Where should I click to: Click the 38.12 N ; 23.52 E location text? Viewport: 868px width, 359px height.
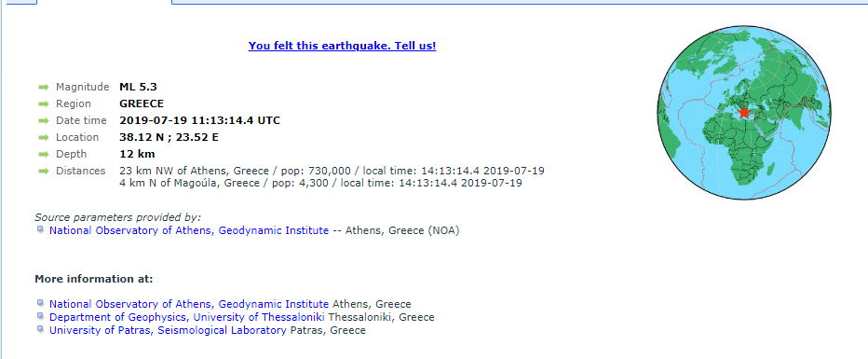[x=169, y=137]
